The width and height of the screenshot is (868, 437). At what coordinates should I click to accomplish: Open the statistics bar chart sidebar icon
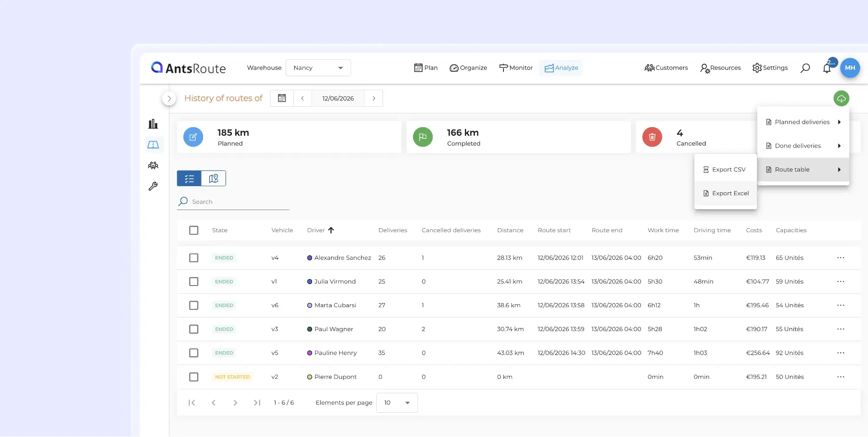click(x=153, y=124)
